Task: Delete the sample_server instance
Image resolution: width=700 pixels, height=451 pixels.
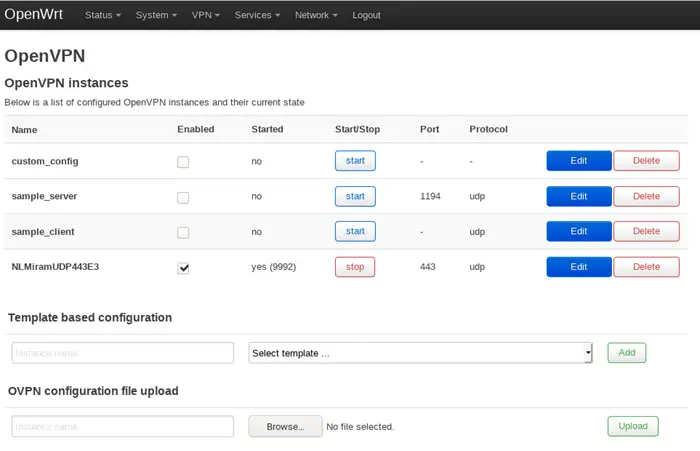Action: [x=646, y=196]
